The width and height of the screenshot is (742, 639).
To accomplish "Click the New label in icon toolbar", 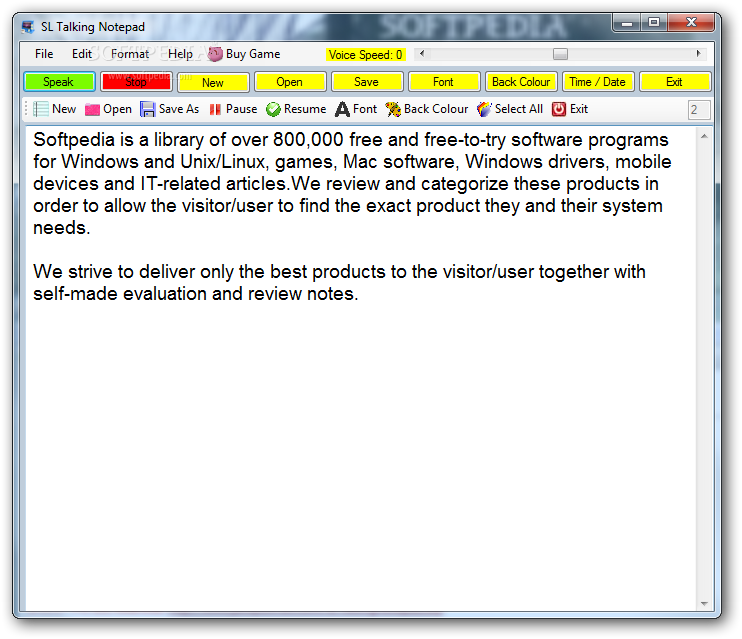I will (x=64, y=109).
